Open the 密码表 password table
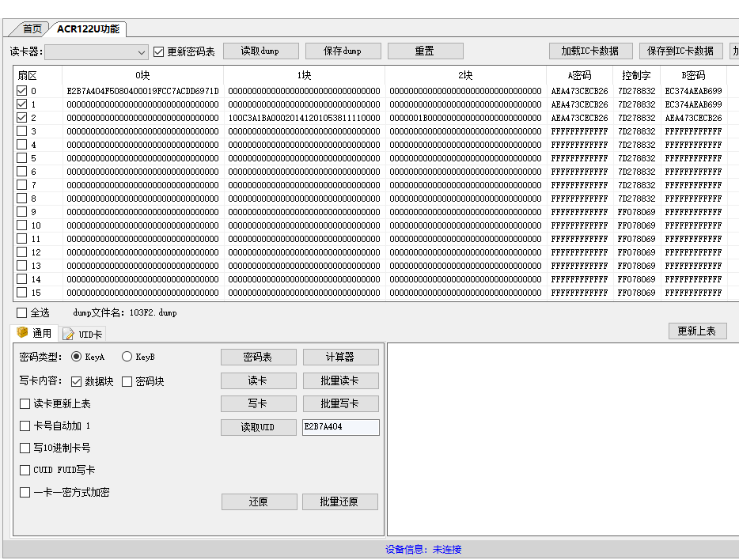739x560 pixels. [258, 358]
